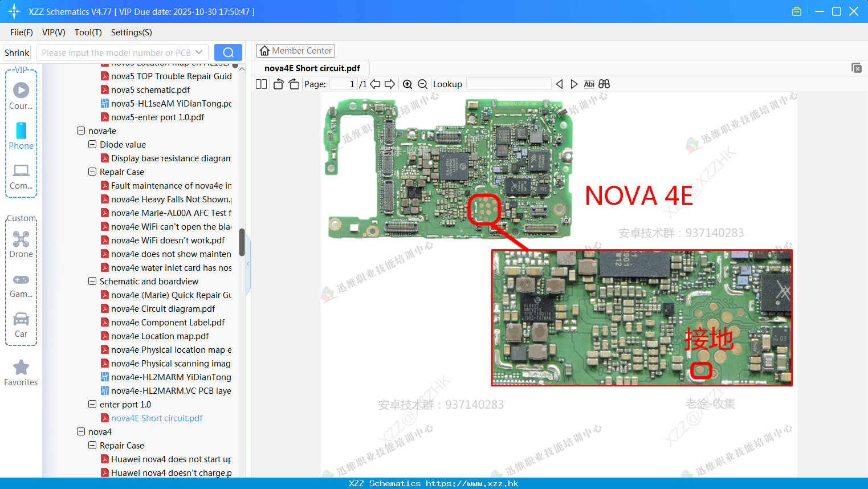Open the File(F) menu

(22, 32)
